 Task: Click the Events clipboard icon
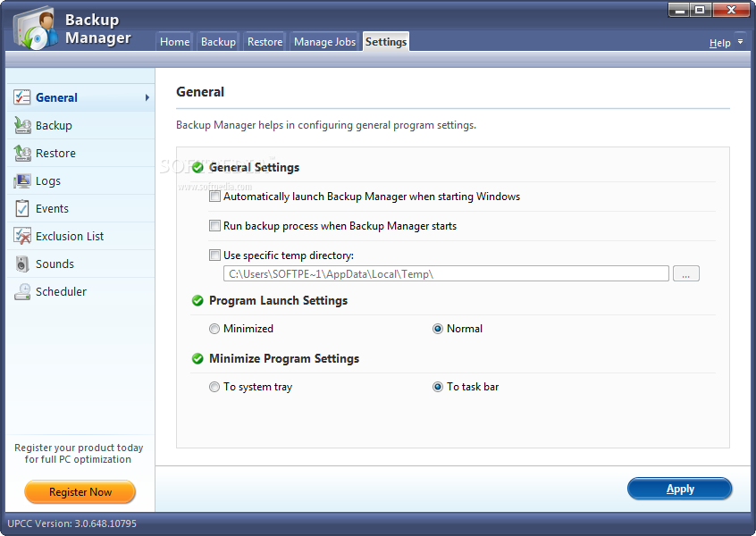22,208
